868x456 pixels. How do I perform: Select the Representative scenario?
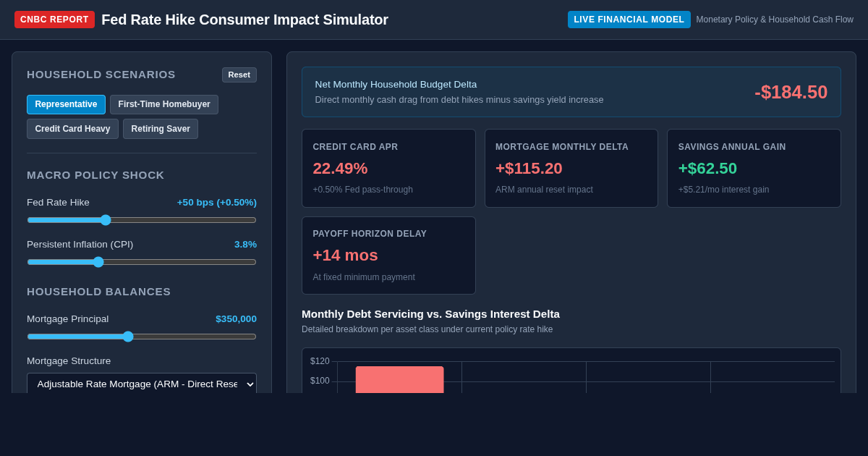(x=66, y=104)
